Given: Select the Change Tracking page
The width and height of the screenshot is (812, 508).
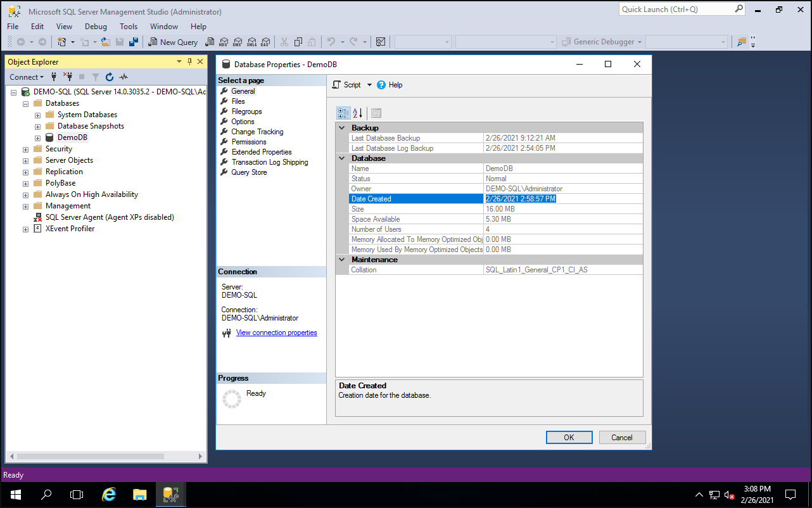Looking at the screenshot, I should 257,132.
